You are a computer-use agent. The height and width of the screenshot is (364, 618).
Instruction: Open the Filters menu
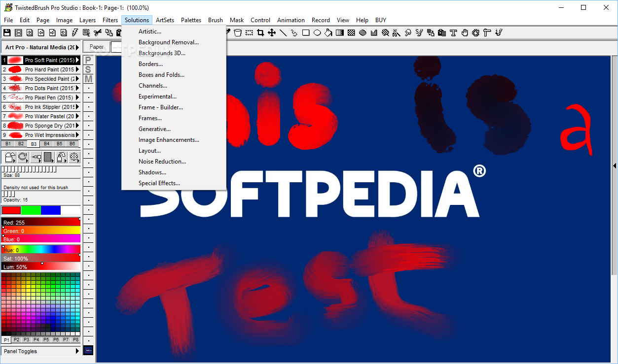(x=110, y=20)
